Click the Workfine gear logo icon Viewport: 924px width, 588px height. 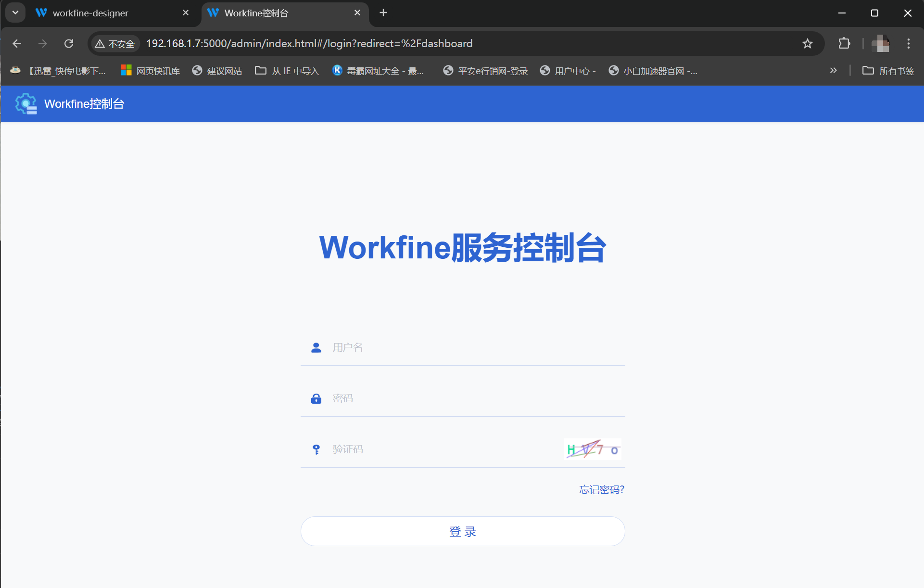click(x=26, y=103)
